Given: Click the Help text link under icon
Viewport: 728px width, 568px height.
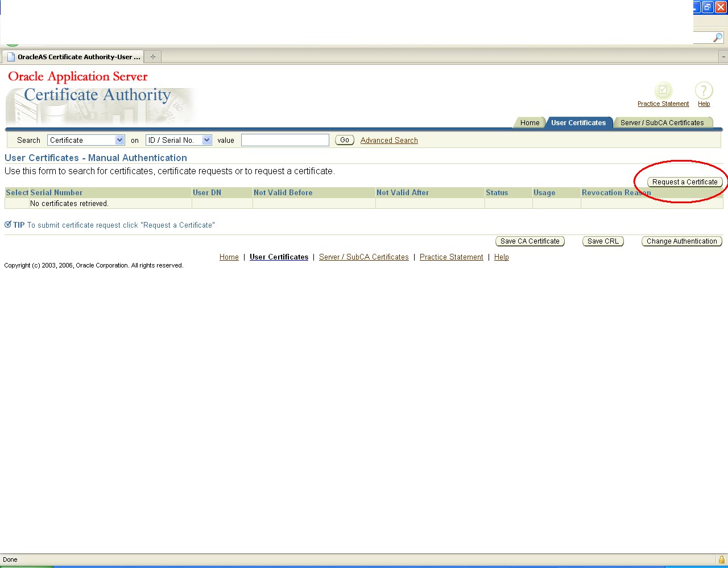Looking at the screenshot, I should pos(704,104).
